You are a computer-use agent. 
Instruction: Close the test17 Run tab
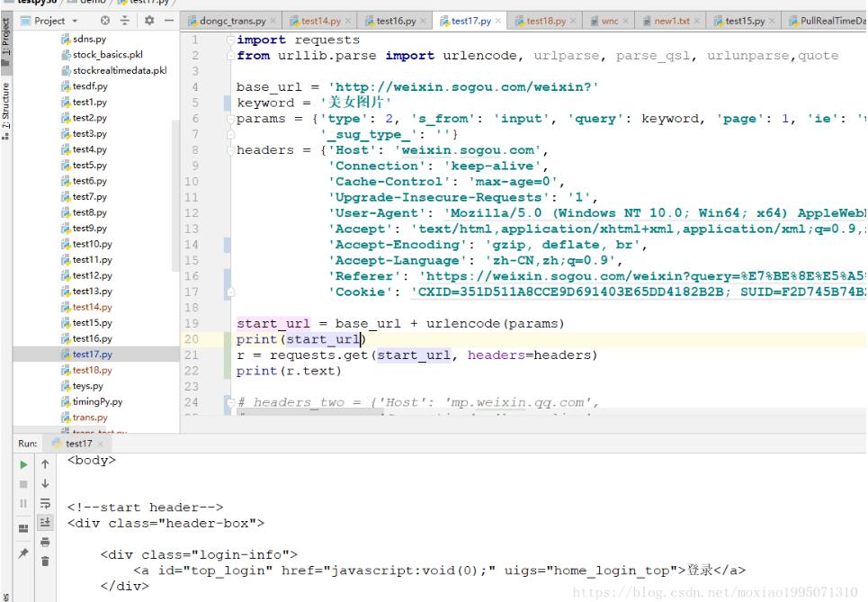[x=100, y=444]
